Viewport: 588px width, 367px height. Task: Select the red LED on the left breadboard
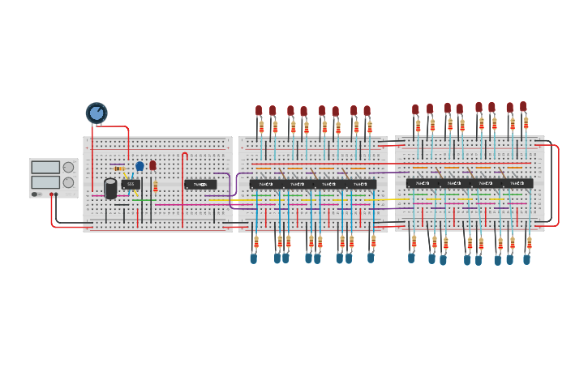coord(152,165)
